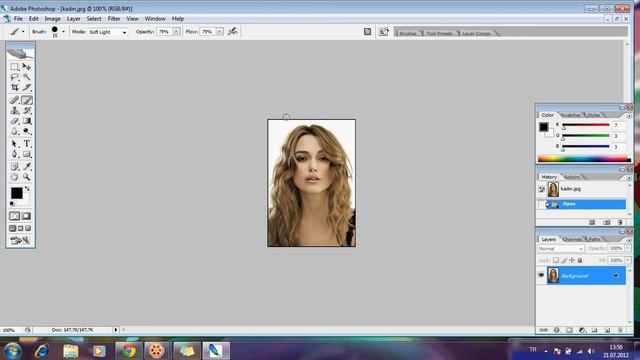Open the Image menu
Image resolution: width=640 pixels, height=360 pixels.
52,19
